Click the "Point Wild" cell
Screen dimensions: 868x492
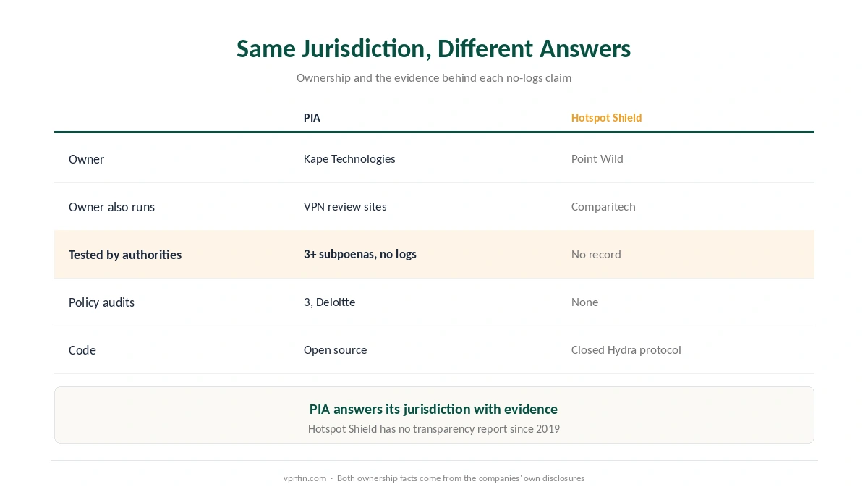tap(597, 159)
